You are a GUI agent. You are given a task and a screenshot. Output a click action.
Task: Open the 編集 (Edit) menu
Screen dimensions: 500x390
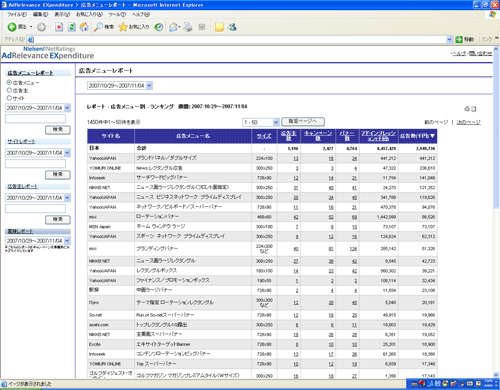point(40,14)
